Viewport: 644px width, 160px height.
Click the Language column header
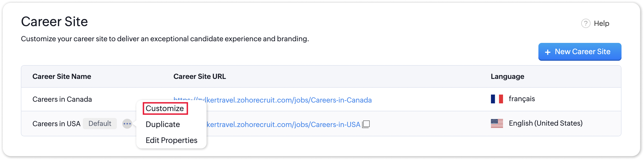pyautogui.click(x=507, y=76)
